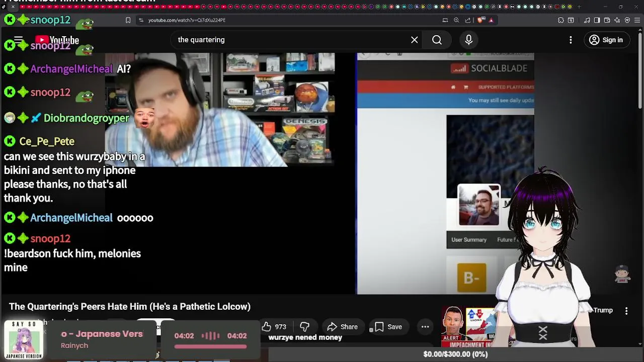644x362 pixels.
Task: Open media control music note icon
Action: (x=587, y=20)
